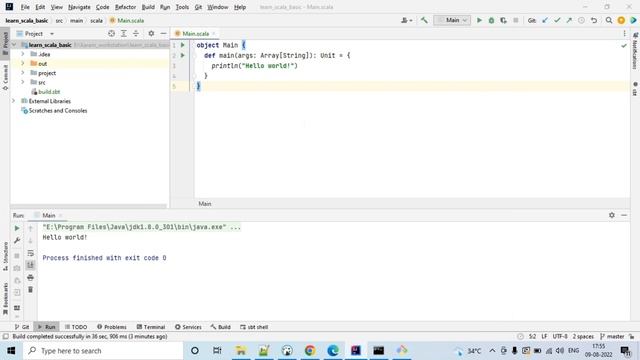Click the Build Project hammer icon
This screenshot has height=360, width=640.
coord(424,20)
